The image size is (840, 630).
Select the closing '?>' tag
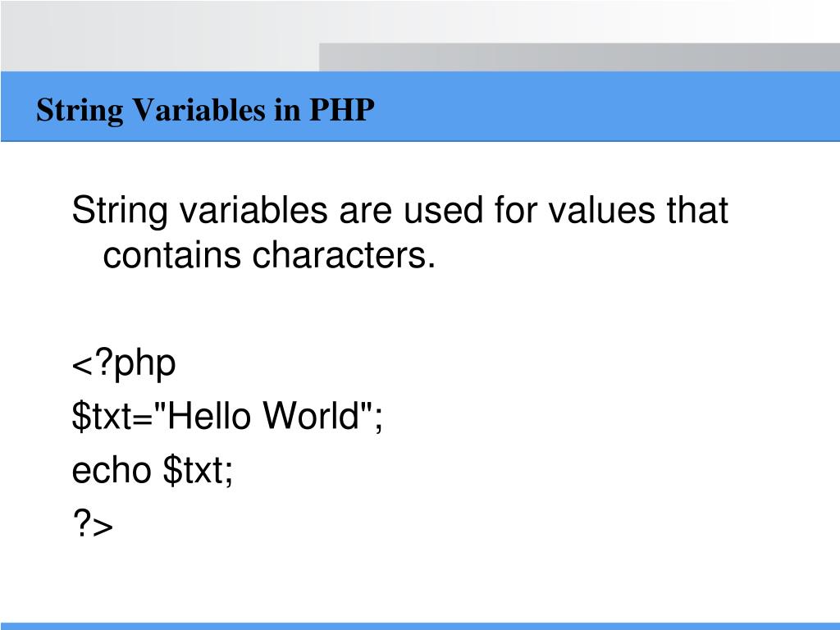[x=93, y=523]
